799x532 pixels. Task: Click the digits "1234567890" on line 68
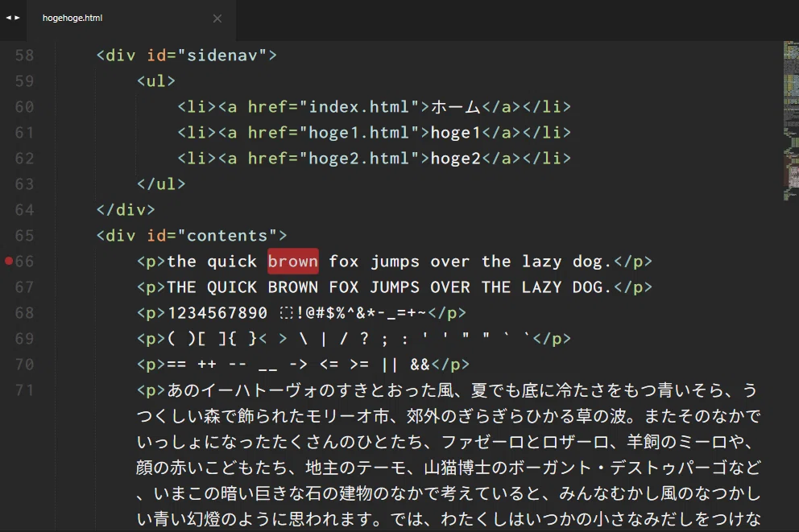pos(217,312)
